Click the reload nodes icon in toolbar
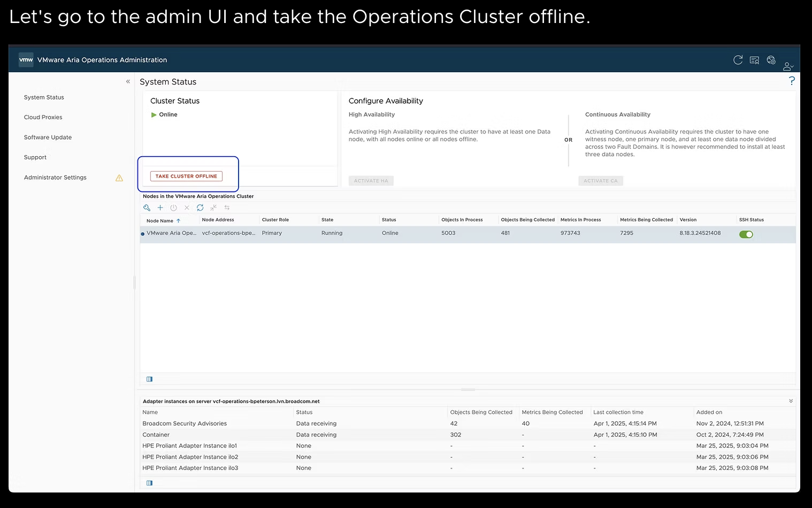 [x=200, y=207]
